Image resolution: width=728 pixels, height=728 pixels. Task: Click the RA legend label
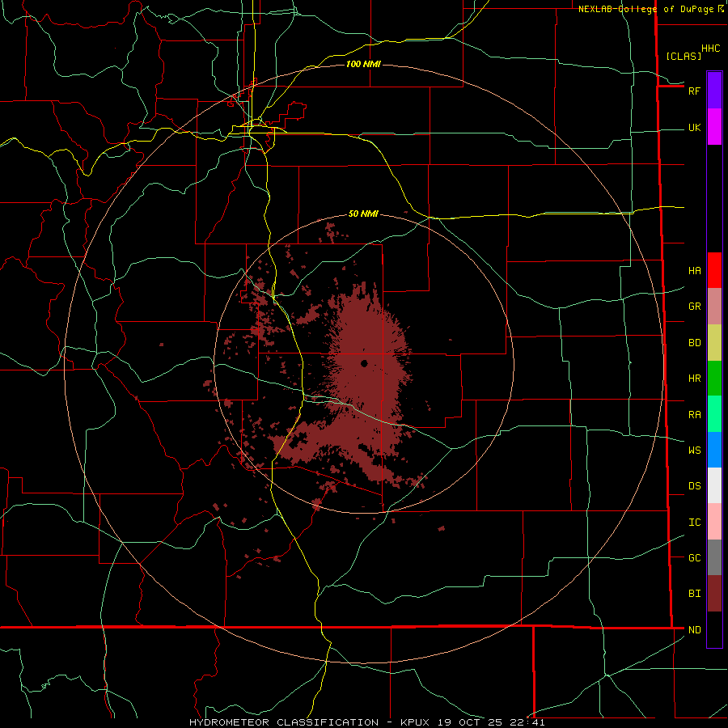tap(694, 414)
